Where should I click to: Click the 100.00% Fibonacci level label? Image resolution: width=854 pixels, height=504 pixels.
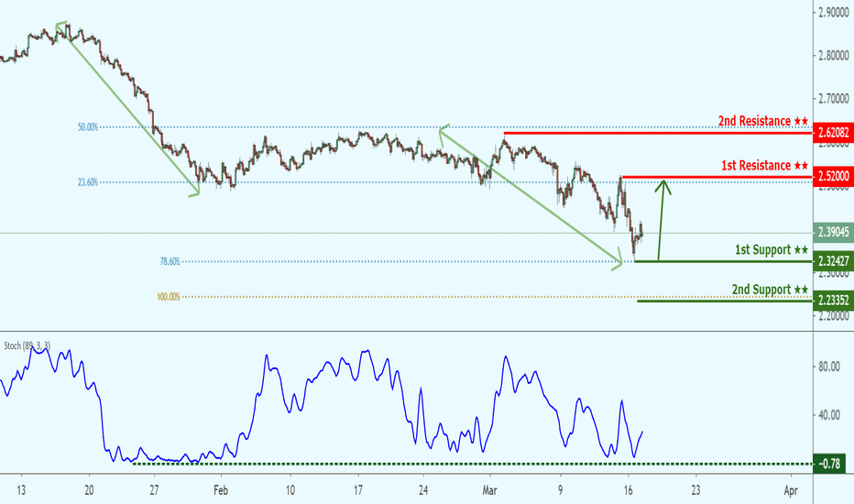pyautogui.click(x=169, y=297)
